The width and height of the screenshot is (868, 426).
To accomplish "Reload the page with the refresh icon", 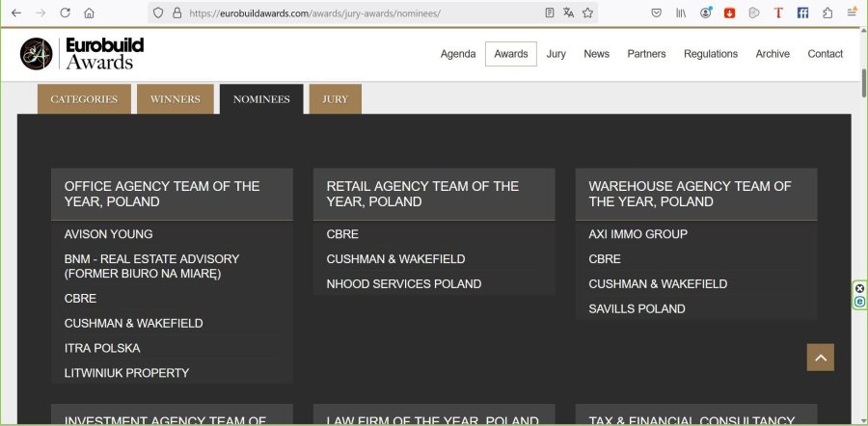I will (x=66, y=13).
